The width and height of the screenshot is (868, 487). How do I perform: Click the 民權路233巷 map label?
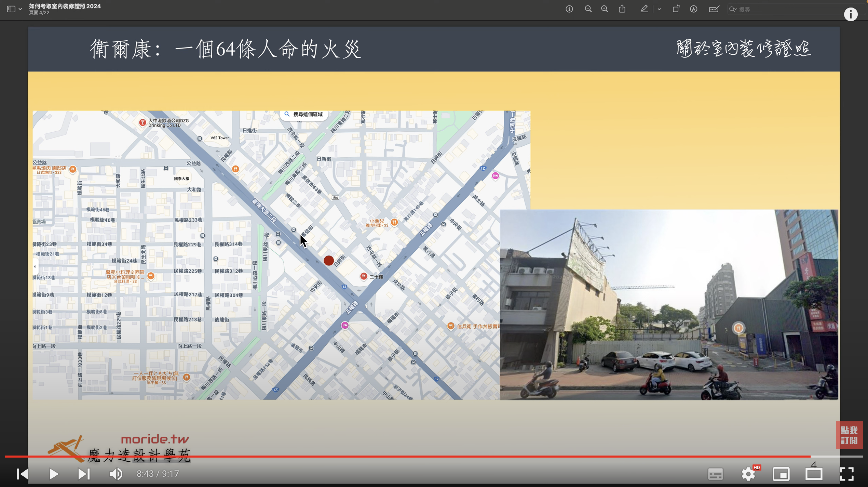(x=188, y=220)
